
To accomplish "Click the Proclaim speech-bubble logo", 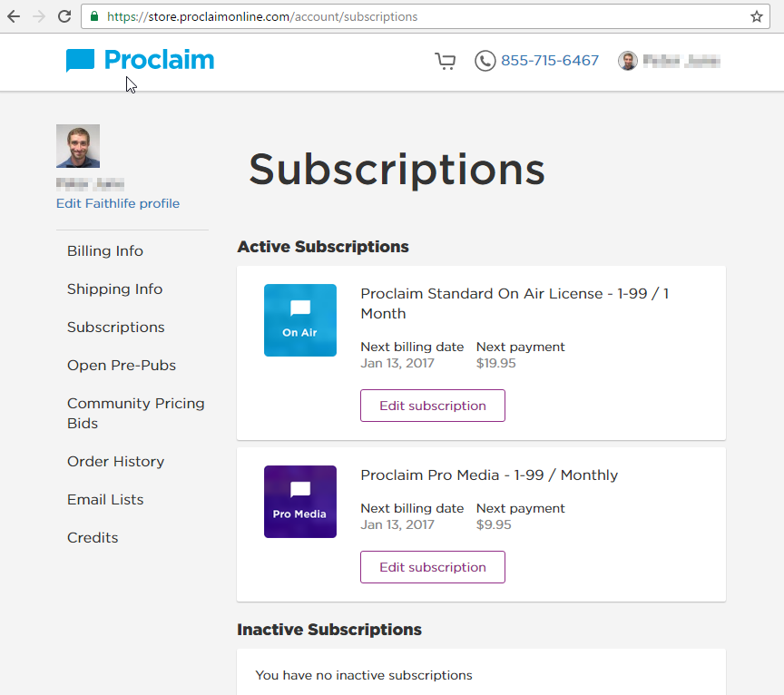I will click(x=80, y=61).
